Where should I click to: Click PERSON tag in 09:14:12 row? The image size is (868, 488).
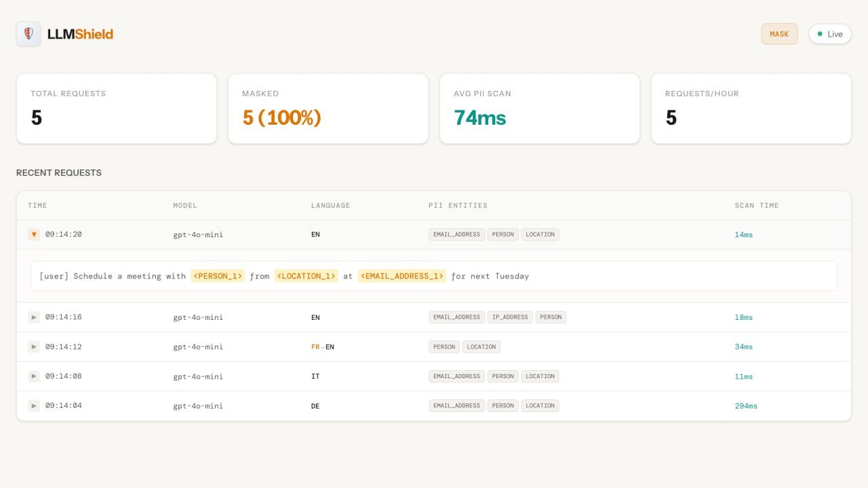click(x=444, y=346)
